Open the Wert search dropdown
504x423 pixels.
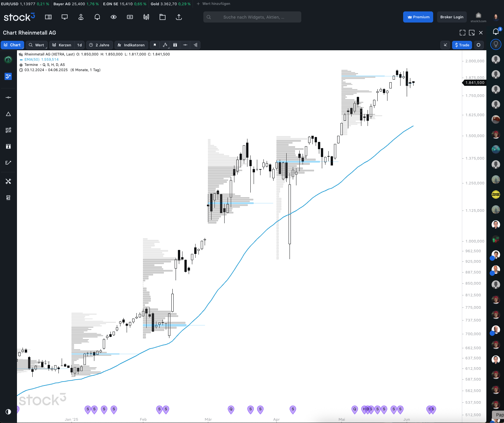click(x=36, y=45)
